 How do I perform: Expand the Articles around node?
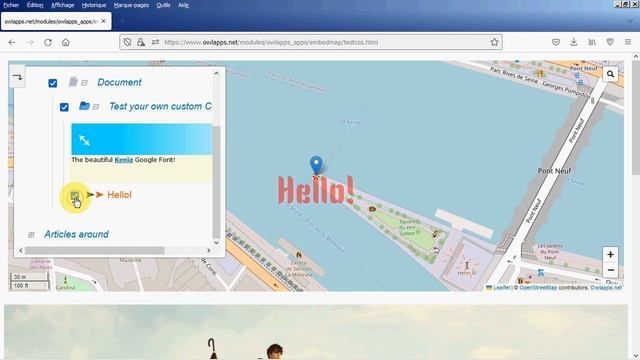click(x=31, y=235)
